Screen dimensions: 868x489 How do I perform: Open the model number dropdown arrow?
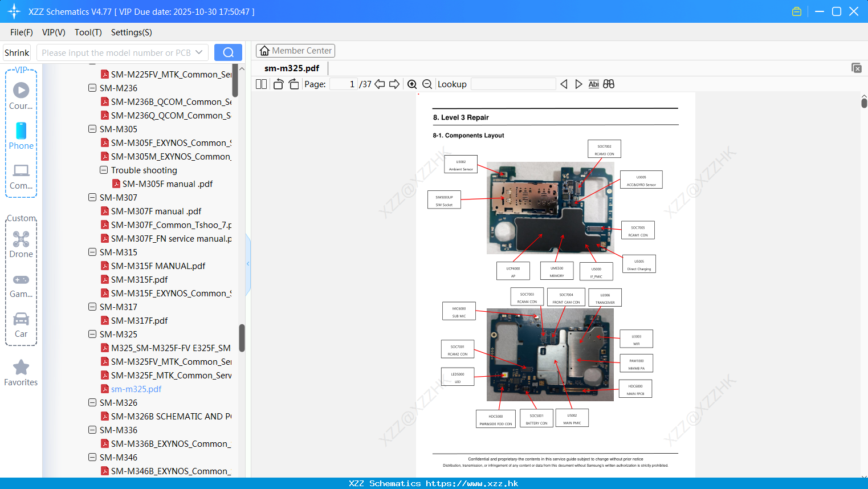click(199, 52)
